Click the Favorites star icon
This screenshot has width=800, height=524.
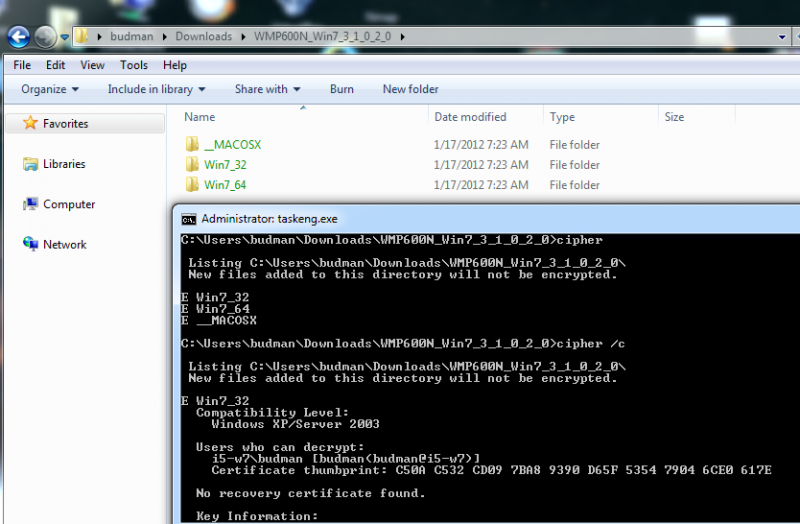[31, 123]
